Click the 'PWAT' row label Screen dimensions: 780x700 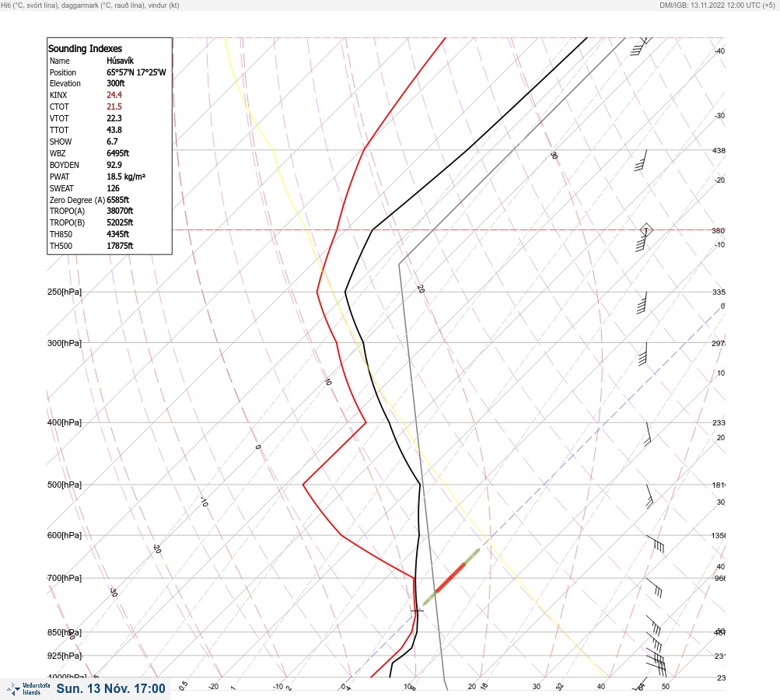pyautogui.click(x=59, y=177)
